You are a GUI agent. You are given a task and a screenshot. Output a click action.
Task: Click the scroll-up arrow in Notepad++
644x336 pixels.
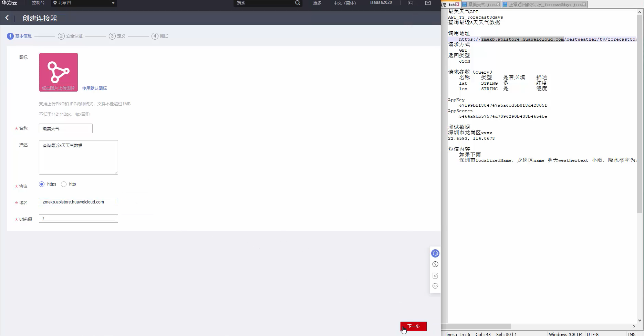tap(640, 12)
